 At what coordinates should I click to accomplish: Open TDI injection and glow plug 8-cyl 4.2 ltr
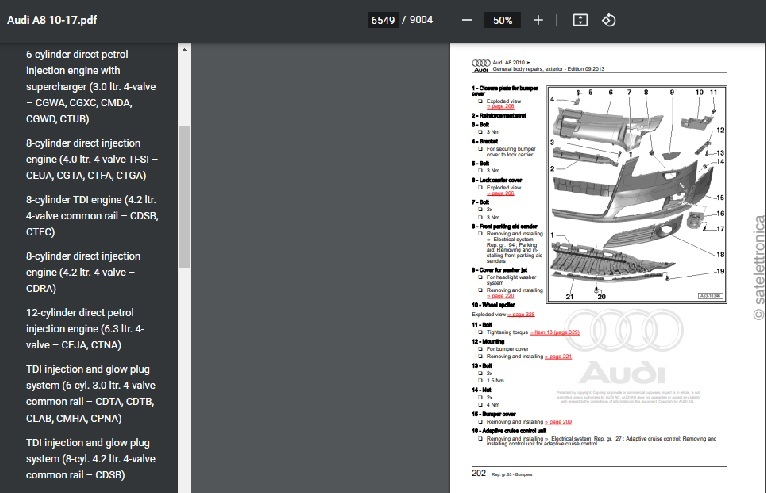click(x=91, y=460)
